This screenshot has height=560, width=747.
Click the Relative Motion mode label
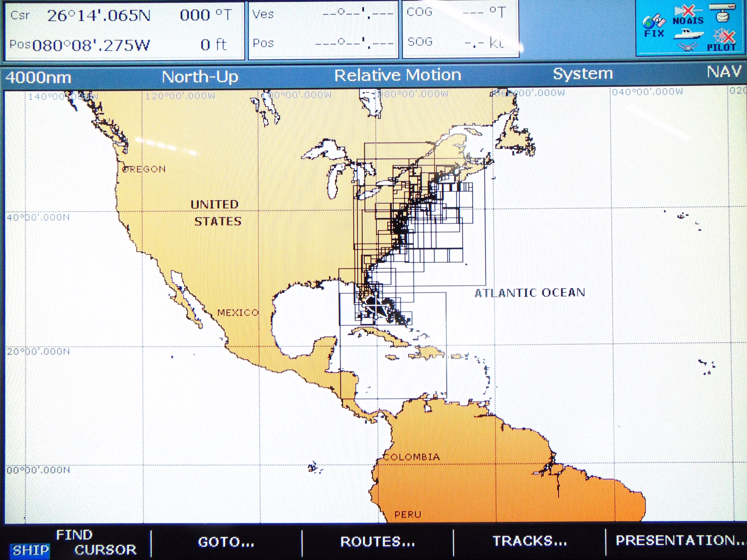coord(397,75)
